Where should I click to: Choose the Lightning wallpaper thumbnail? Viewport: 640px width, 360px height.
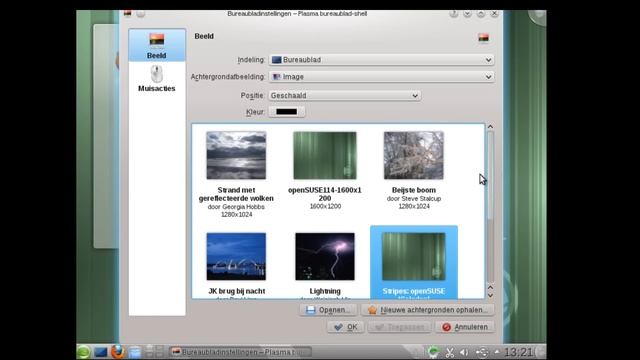pyautogui.click(x=325, y=256)
